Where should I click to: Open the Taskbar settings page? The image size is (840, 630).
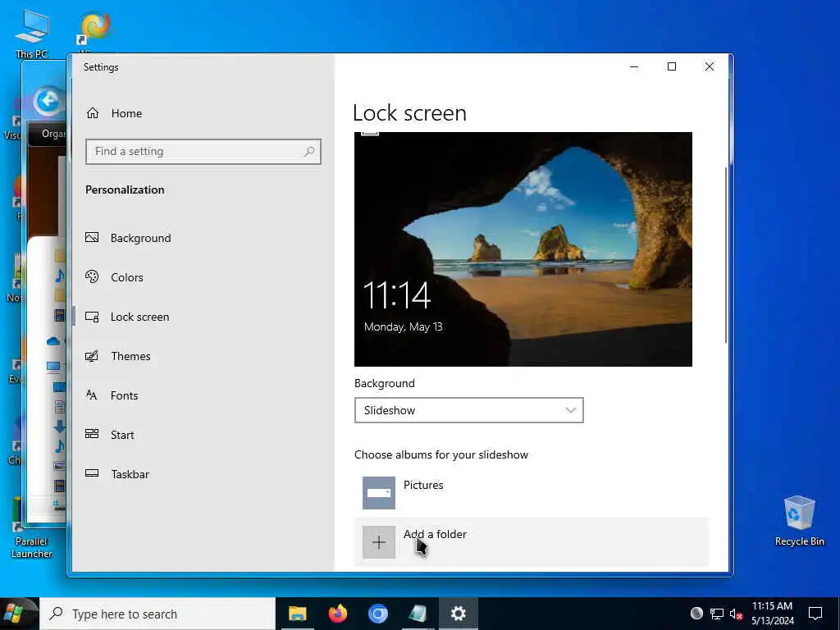tap(118, 474)
